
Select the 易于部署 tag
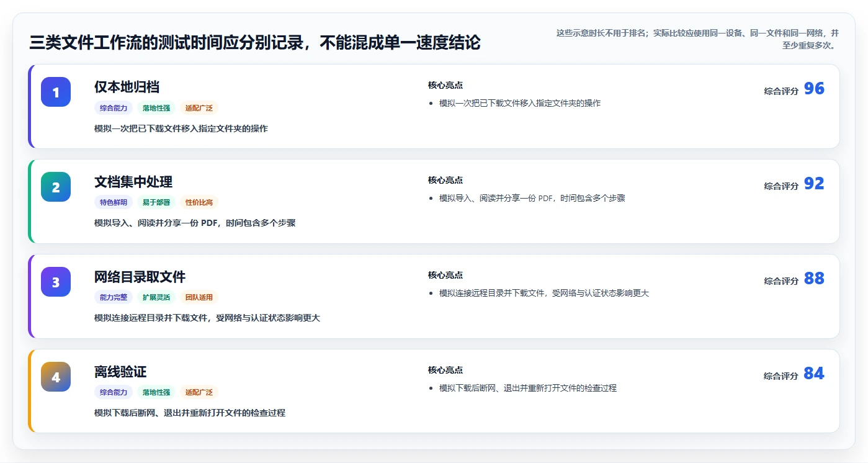coord(156,202)
